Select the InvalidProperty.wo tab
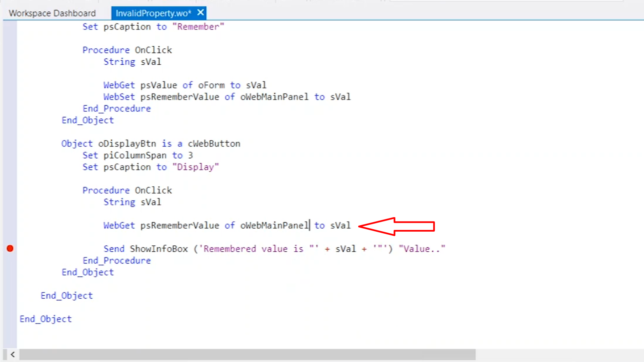The image size is (644, 362). click(x=153, y=13)
